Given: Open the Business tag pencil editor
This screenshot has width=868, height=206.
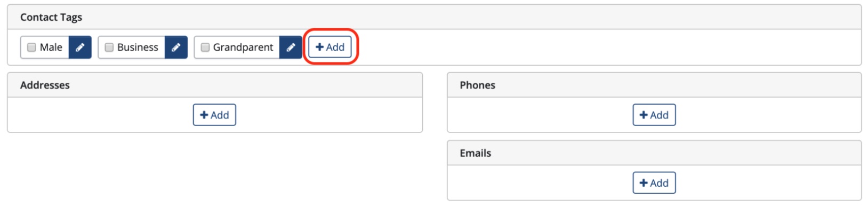Looking at the screenshot, I should pos(176,47).
